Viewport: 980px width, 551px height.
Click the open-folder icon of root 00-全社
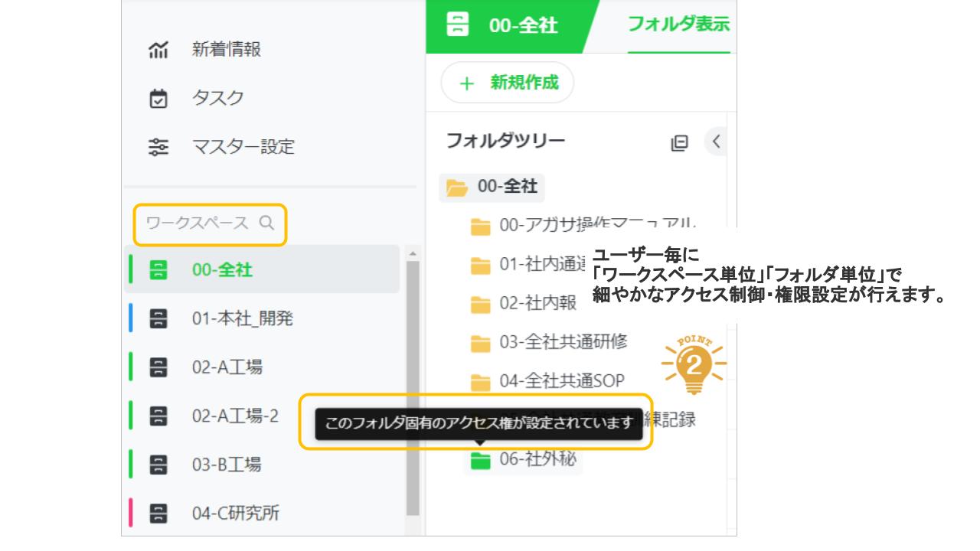[x=457, y=187]
